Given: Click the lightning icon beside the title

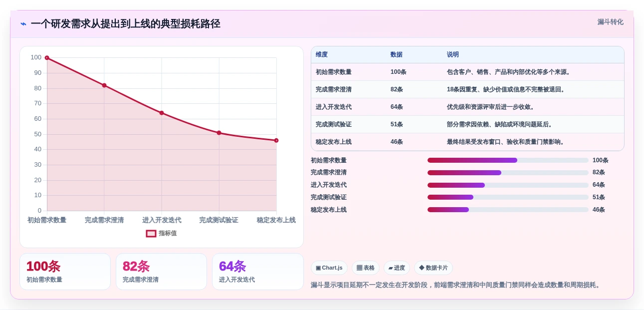Looking at the screenshot, I should (23, 24).
